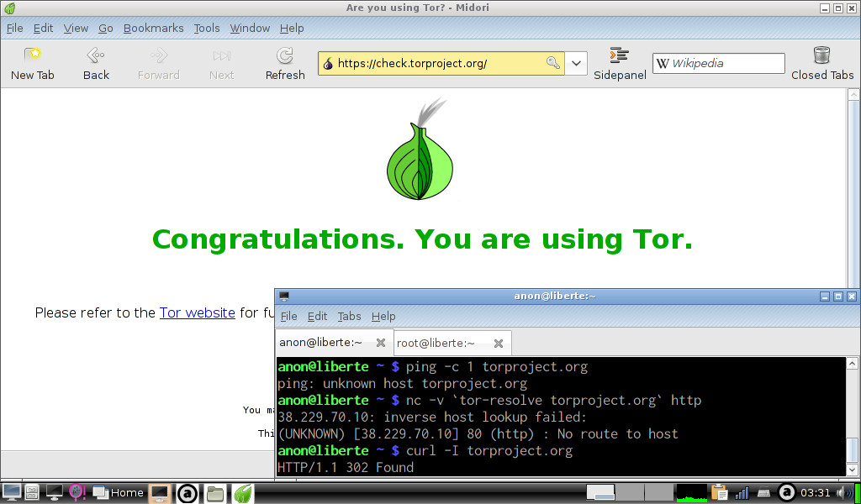Click the keyboard layout tray icon
This screenshot has height=504, width=861.
pos(763,494)
